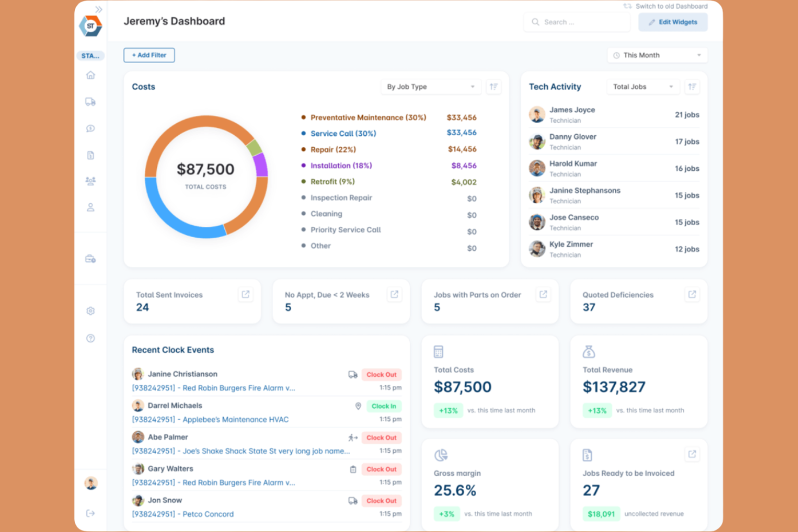798x532 pixels.
Task: Click the Total Costs calculator icon
Action: pyautogui.click(x=438, y=352)
